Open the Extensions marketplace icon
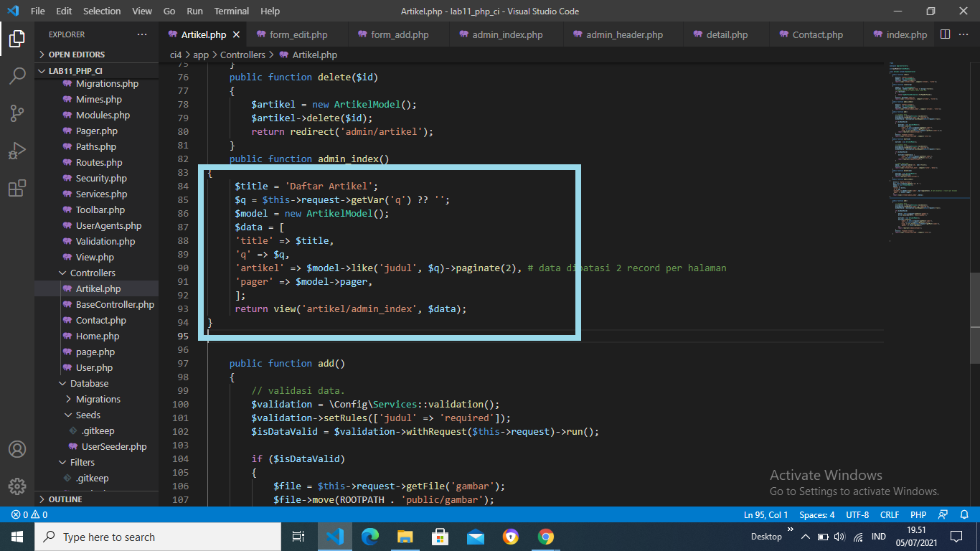 coord(17,188)
